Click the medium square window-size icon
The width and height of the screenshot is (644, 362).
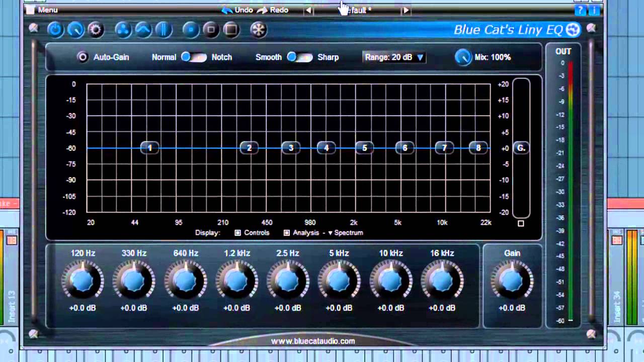(211, 30)
